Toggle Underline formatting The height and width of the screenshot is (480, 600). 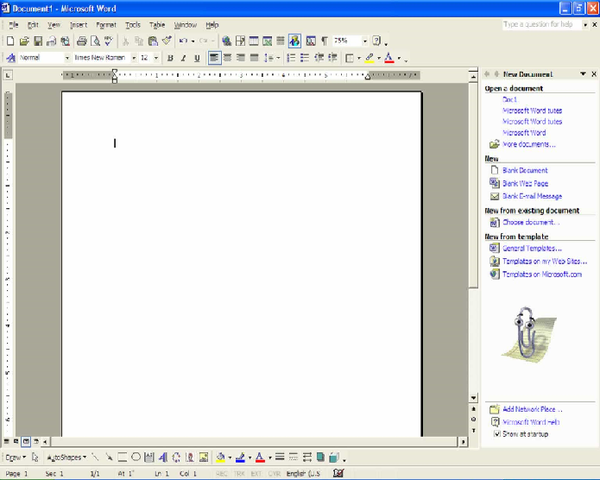197,58
